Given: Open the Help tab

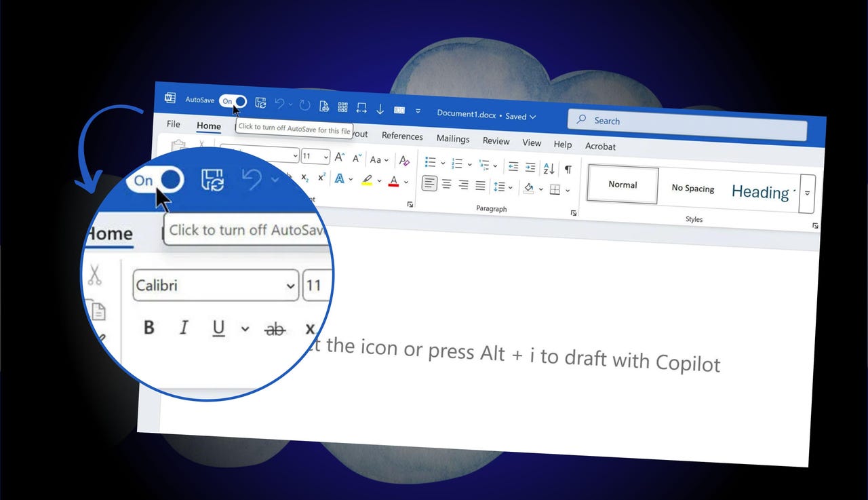Looking at the screenshot, I should tap(563, 144).
